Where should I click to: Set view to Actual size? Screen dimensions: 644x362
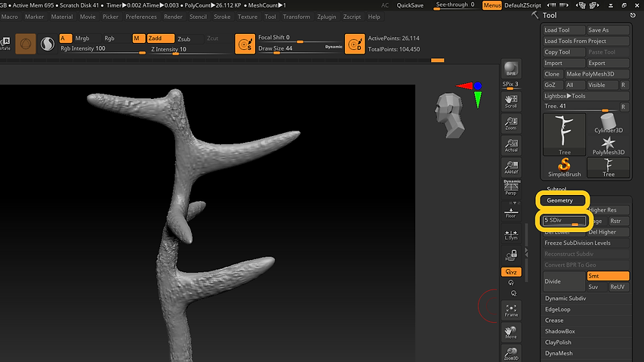tap(511, 145)
